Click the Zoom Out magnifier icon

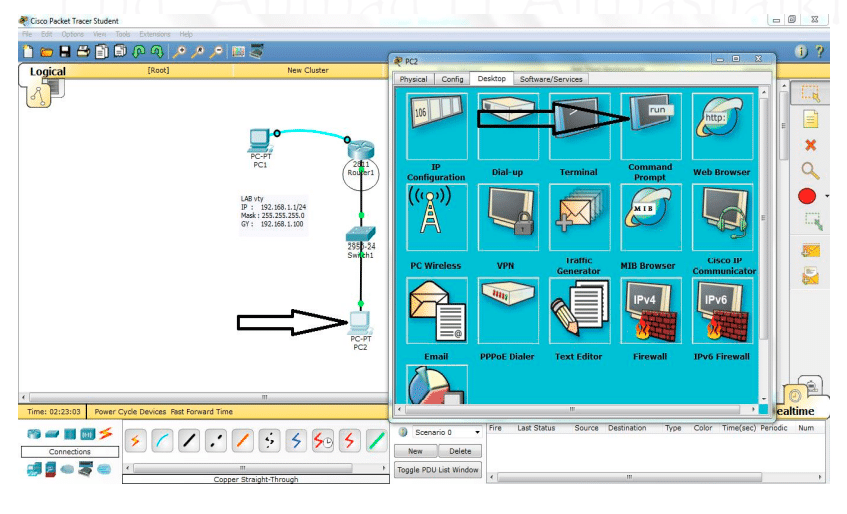pos(216,52)
